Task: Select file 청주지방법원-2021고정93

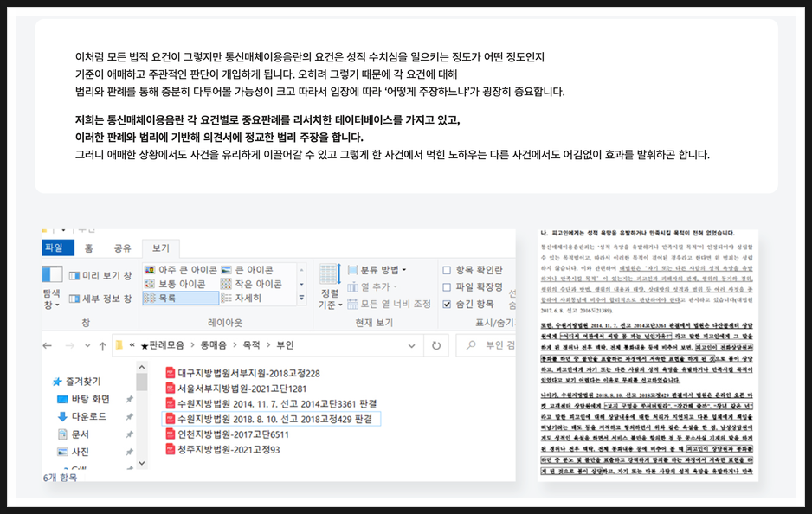Action: (222, 449)
